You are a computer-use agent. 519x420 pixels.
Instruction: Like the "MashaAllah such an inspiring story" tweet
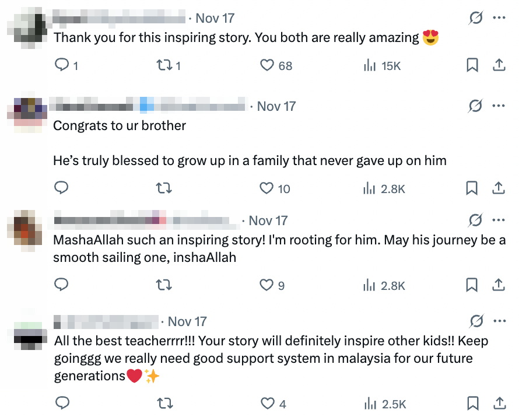click(267, 285)
